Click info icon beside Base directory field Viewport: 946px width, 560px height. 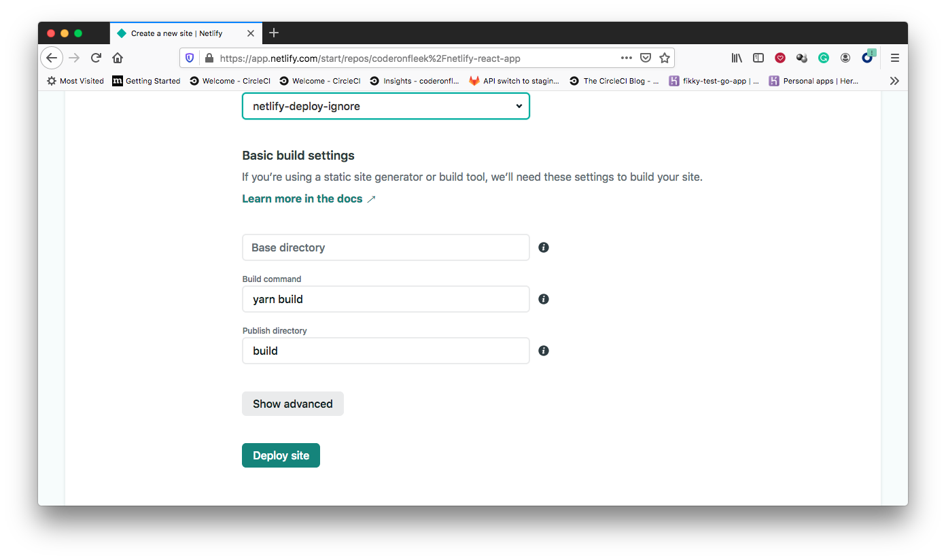(x=544, y=247)
